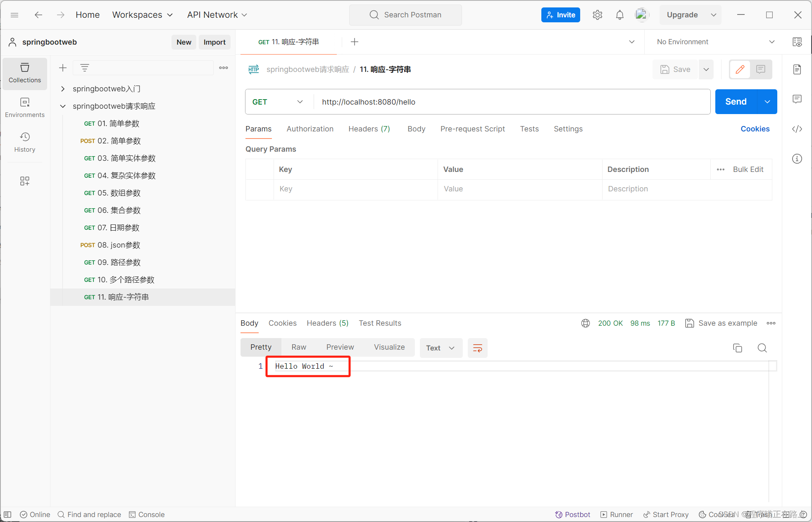Click the Send button
This screenshot has width=812, height=522.
pos(736,102)
